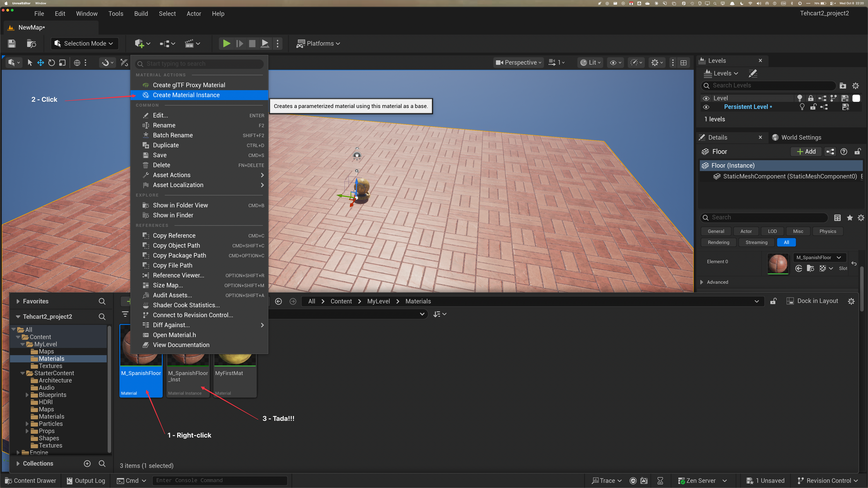Open Content Browser from main toolbar icon
This screenshot has height=488, width=868.
pos(31,43)
